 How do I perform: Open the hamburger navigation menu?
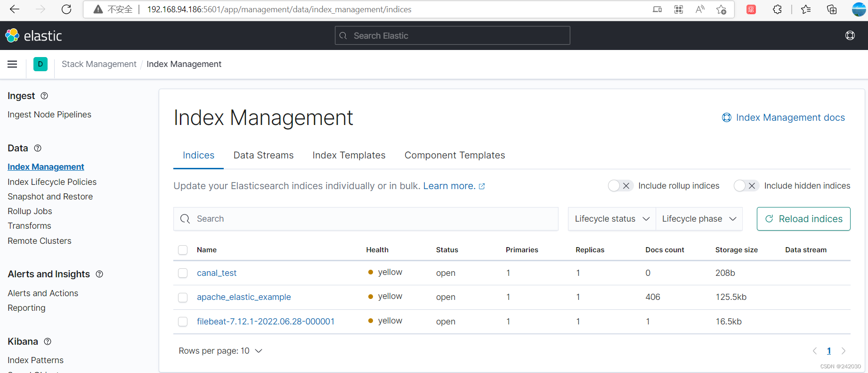[x=12, y=64]
